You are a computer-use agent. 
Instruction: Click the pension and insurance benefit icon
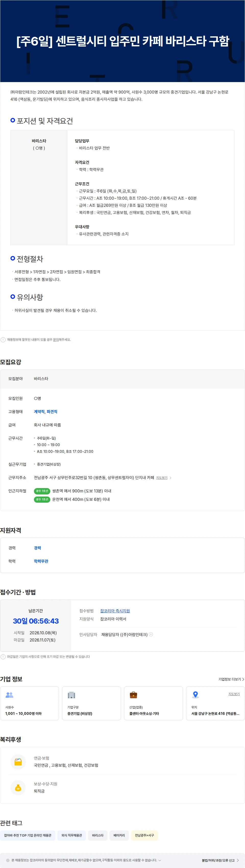click(x=18, y=762)
